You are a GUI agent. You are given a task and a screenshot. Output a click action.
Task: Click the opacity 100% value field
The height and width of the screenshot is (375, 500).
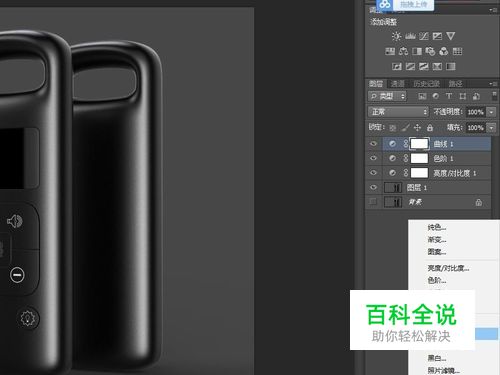click(476, 112)
